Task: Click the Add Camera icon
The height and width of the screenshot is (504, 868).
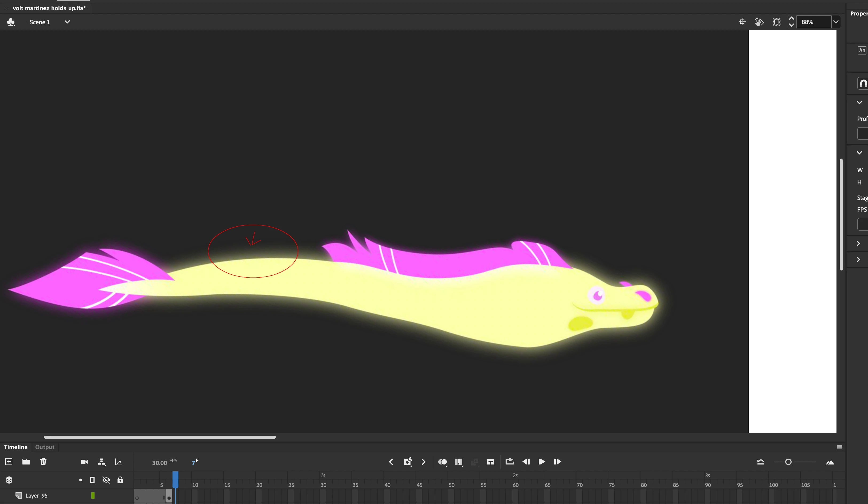Action: pos(84,462)
